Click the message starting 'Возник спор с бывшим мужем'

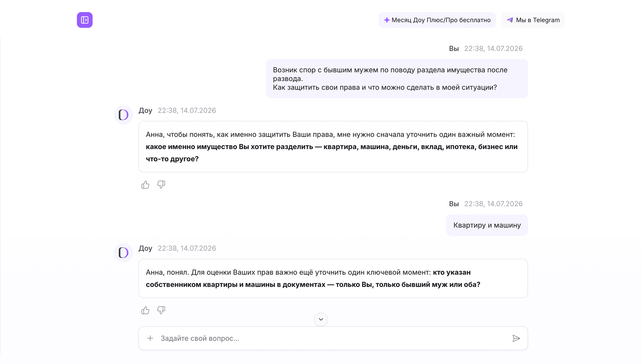(397, 78)
